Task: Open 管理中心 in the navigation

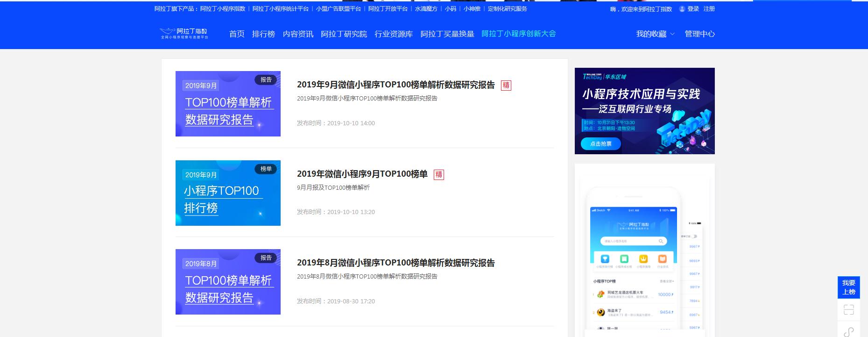Action: 699,34
